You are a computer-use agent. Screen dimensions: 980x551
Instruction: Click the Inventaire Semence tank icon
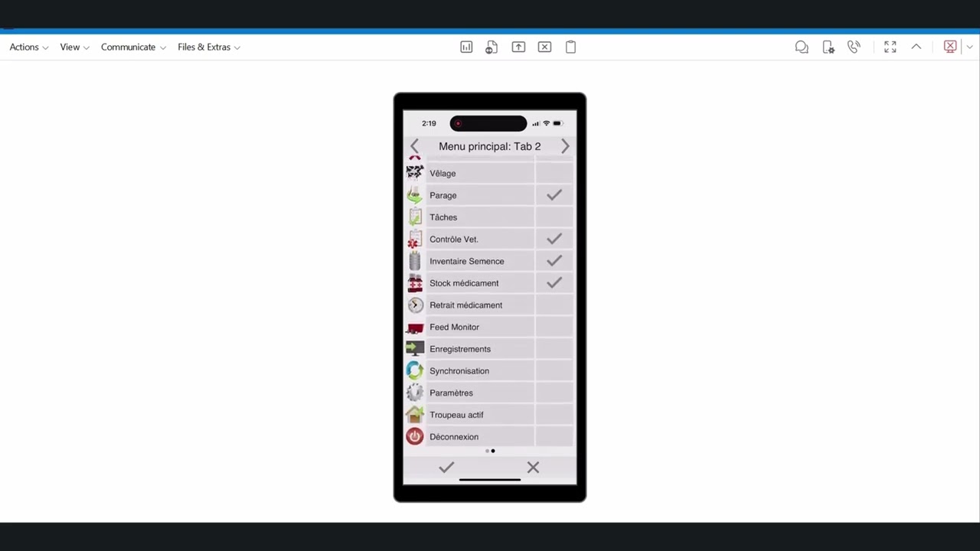[414, 261]
